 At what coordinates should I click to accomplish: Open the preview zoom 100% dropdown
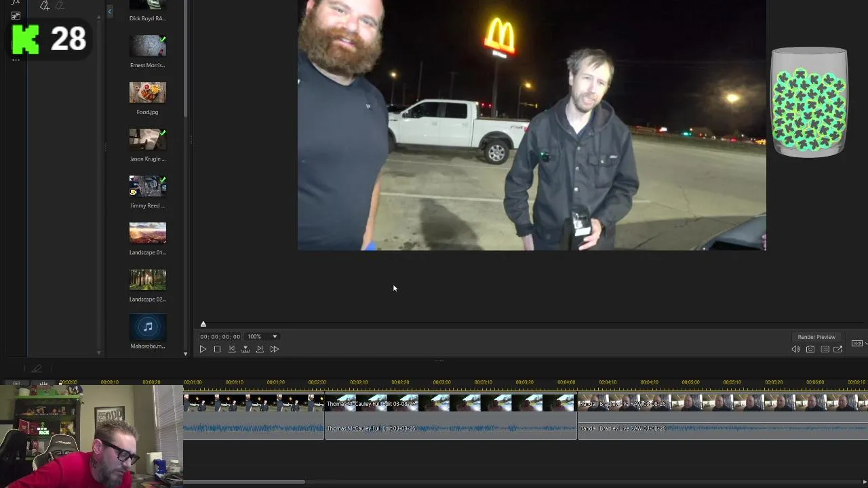click(x=262, y=336)
